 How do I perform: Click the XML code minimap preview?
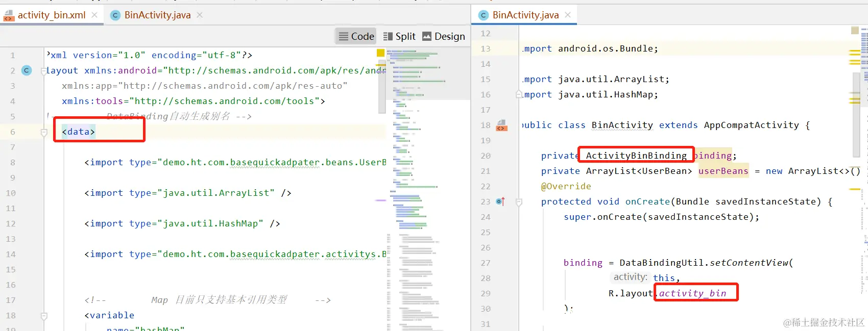coord(428,189)
